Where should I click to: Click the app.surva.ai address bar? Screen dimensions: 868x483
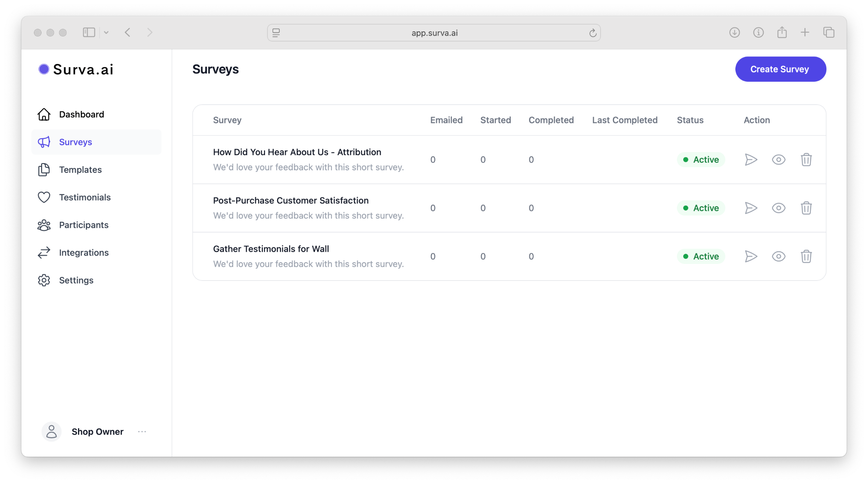point(434,33)
